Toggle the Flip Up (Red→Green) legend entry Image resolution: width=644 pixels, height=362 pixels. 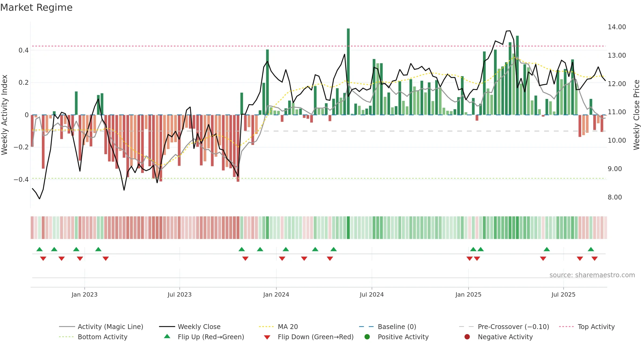pyautogui.click(x=204, y=337)
